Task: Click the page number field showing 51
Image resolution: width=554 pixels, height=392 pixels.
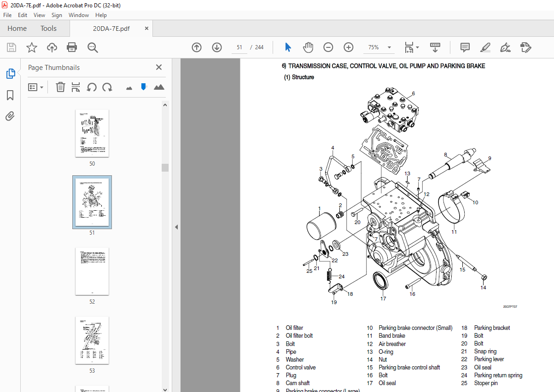Action: pos(239,47)
